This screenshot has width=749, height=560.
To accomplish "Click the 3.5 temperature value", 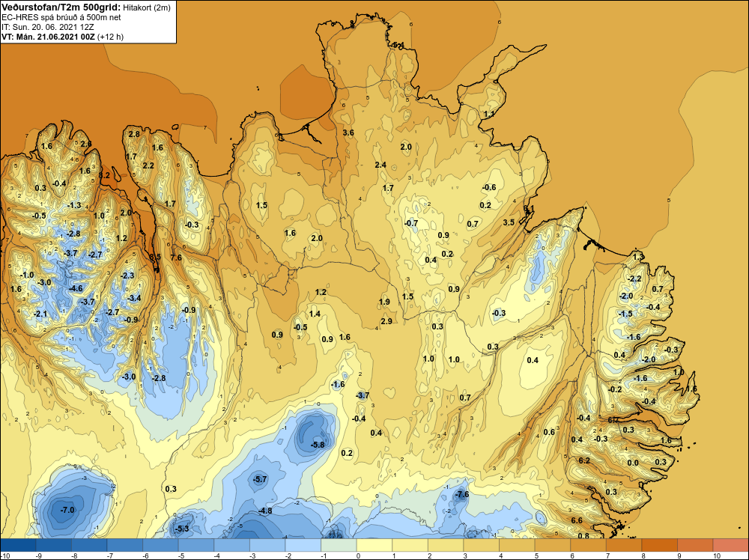I will coord(509,222).
